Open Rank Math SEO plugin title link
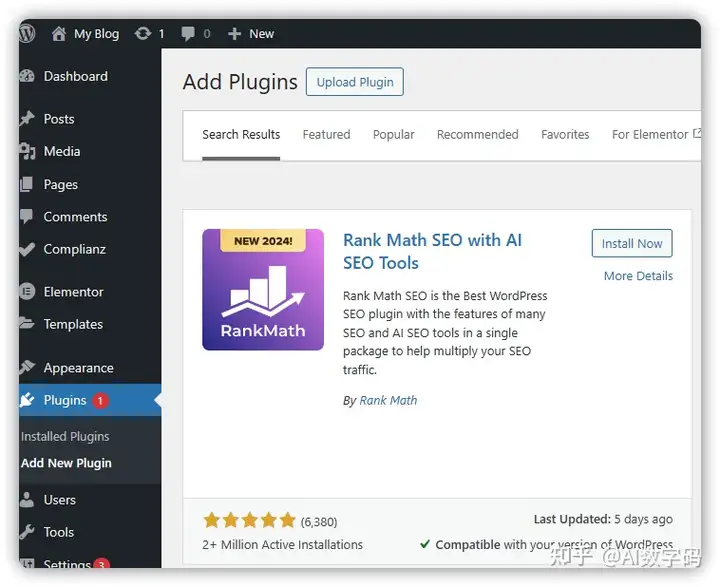This screenshot has width=720, height=587. pos(433,251)
